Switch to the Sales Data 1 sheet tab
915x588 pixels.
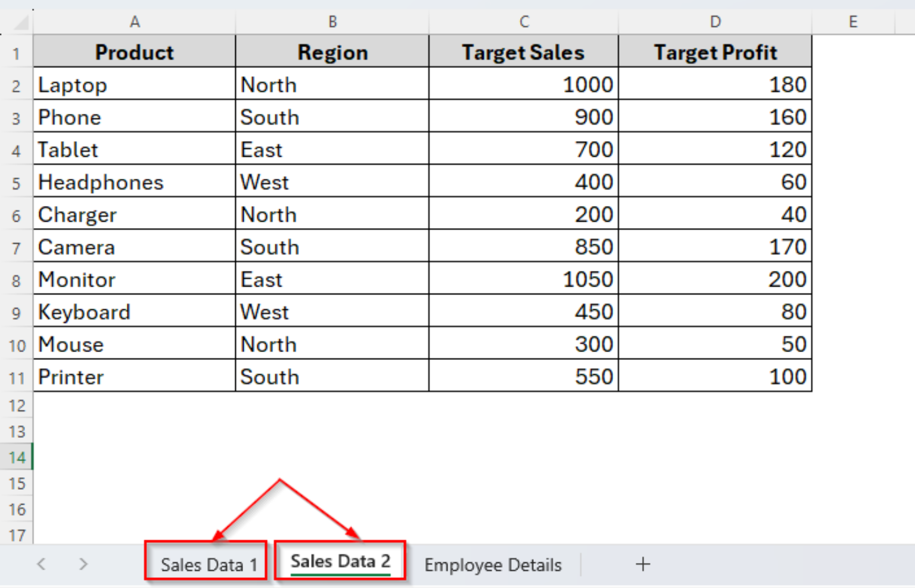(207, 564)
